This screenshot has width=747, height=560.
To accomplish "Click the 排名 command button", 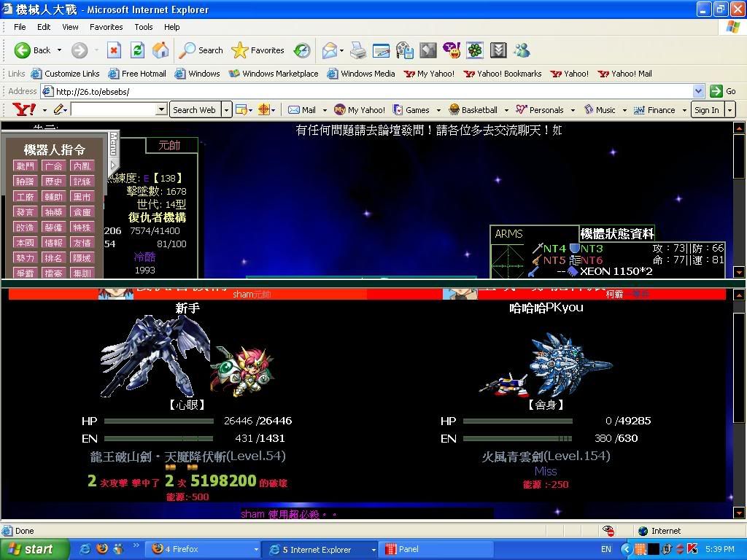I will click(x=53, y=257).
